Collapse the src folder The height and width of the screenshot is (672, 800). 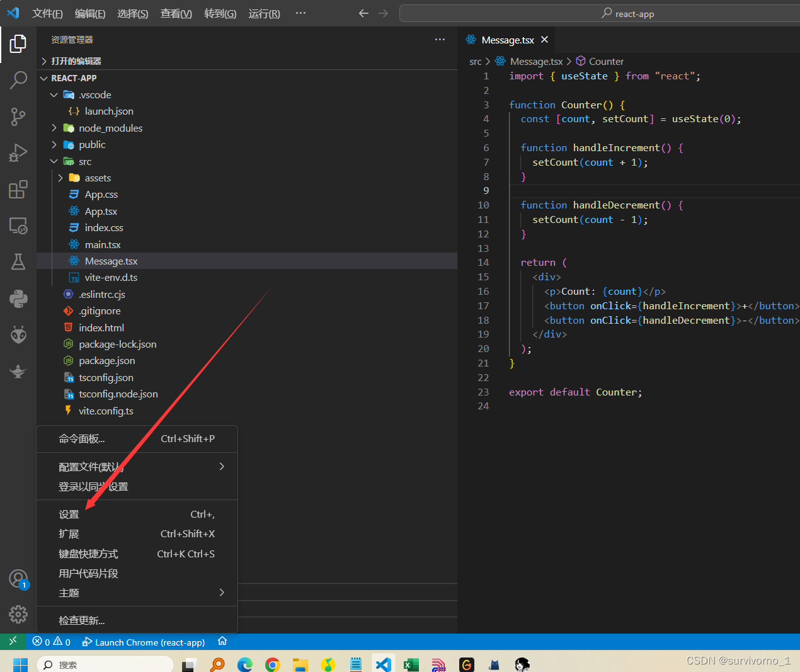(54, 161)
